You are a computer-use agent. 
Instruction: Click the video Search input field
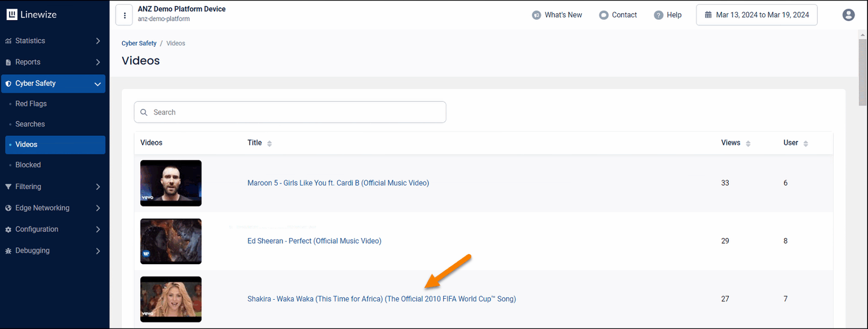click(x=290, y=112)
